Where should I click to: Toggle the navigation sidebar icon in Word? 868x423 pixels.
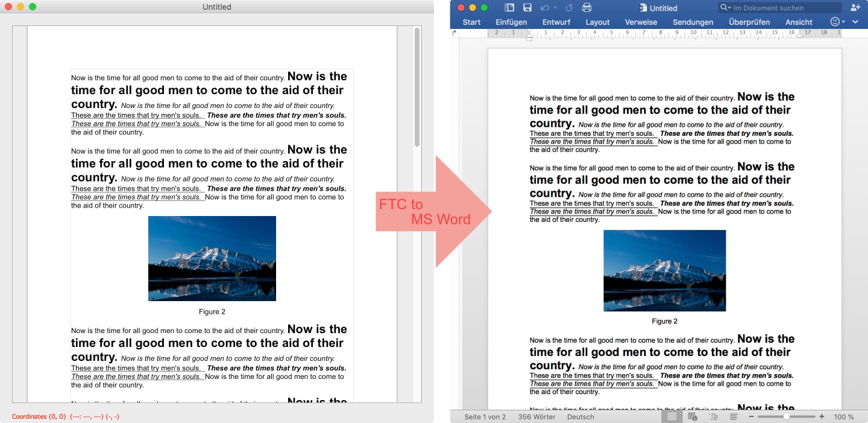pyautogui.click(x=509, y=8)
